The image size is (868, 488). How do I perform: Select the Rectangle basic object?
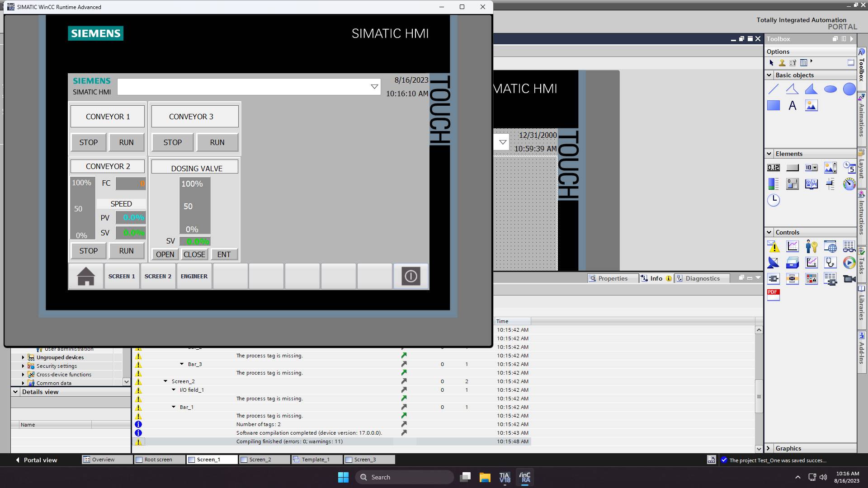tap(774, 105)
